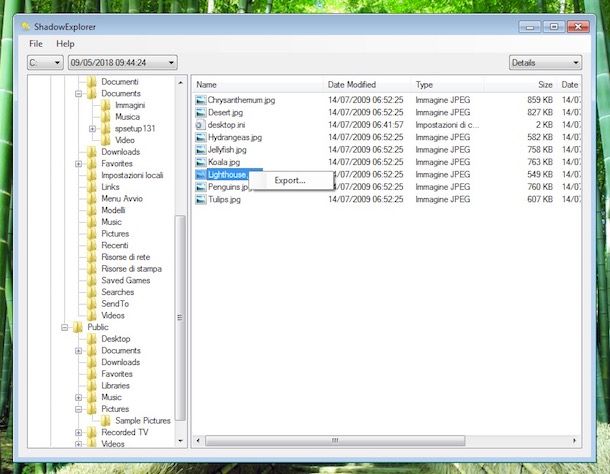Screen dimensions: 610x474
Task: Click the Jellyfish.jpg file icon
Action: pos(200,150)
